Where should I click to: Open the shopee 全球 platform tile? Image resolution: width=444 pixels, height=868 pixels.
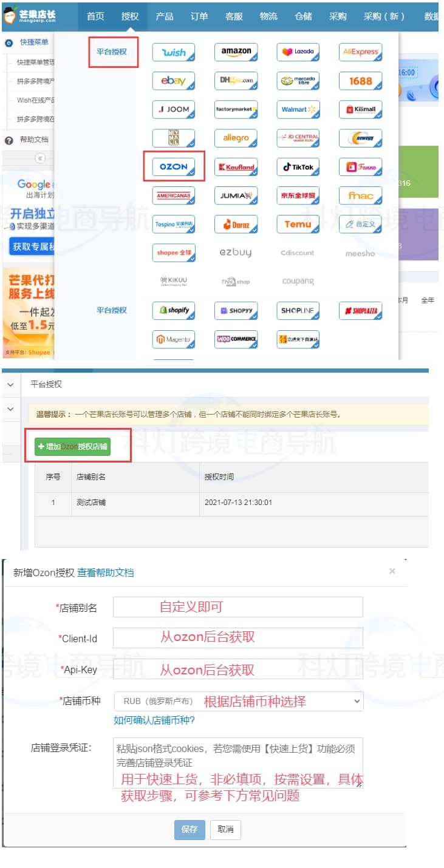tap(174, 253)
